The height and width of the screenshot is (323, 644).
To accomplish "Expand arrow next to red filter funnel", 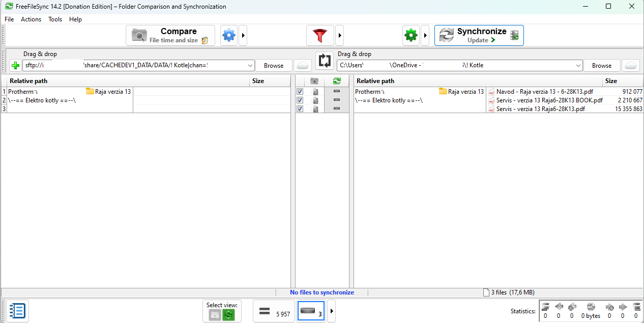I will coord(339,36).
